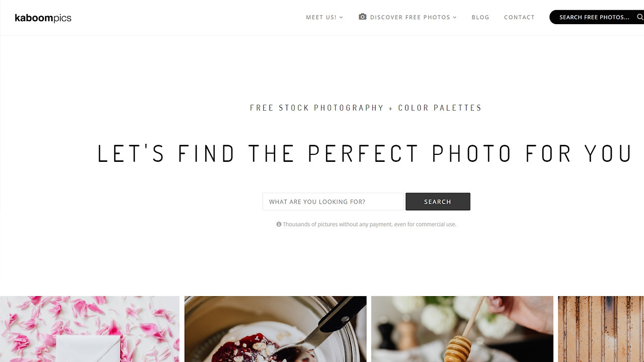The width and height of the screenshot is (644, 362).
Task: Click the kaboompics logo
Action: [x=43, y=18]
